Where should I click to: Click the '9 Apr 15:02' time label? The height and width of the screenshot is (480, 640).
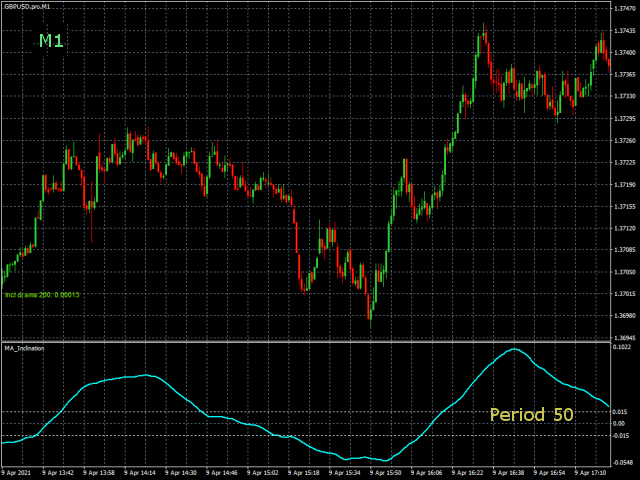pyautogui.click(x=262, y=473)
